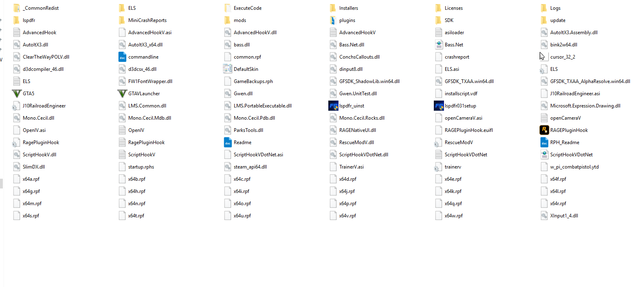Select file GFSDK_ShadowLib.win64.dll
The width and height of the screenshot is (644, 287).
coord(369,81)
